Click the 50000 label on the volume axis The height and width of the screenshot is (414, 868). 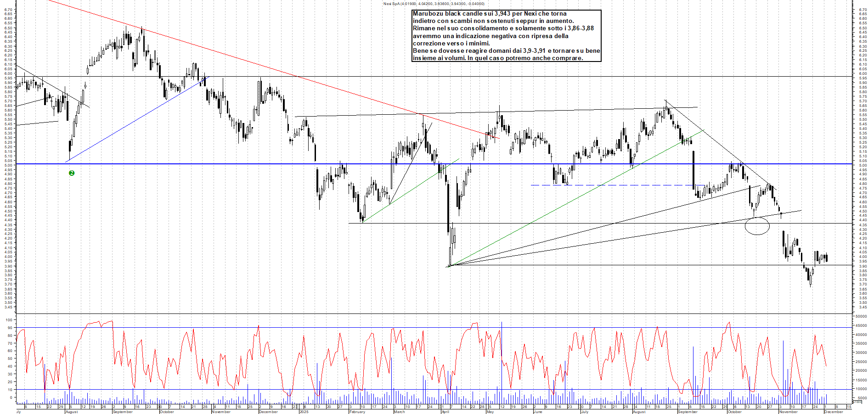[x=861, y=316]
